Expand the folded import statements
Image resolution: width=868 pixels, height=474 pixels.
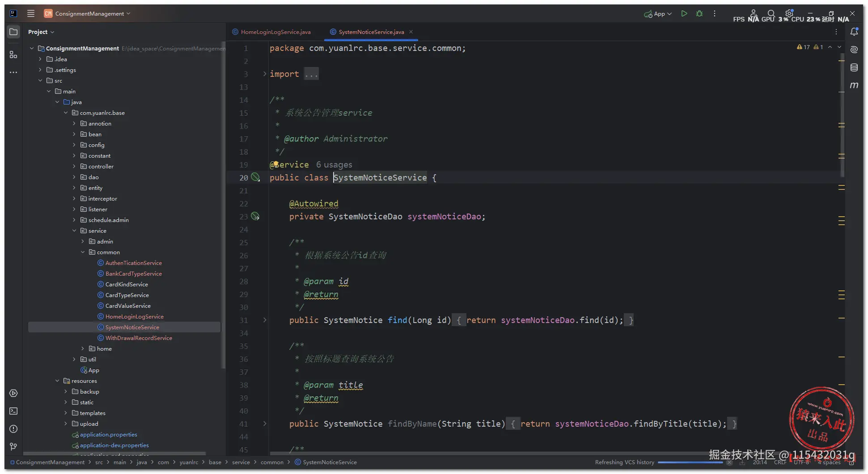pos(265,74)
